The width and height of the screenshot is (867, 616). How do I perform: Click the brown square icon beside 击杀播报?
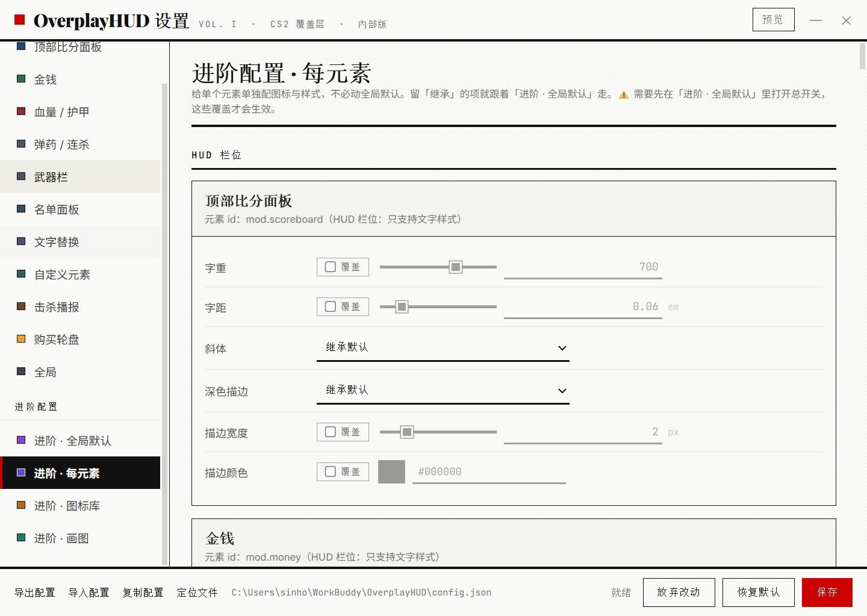(21, 306)
